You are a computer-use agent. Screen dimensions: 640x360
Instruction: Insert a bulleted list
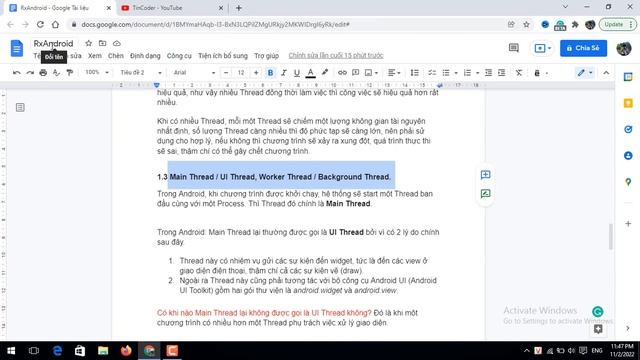tap(446, 73)
